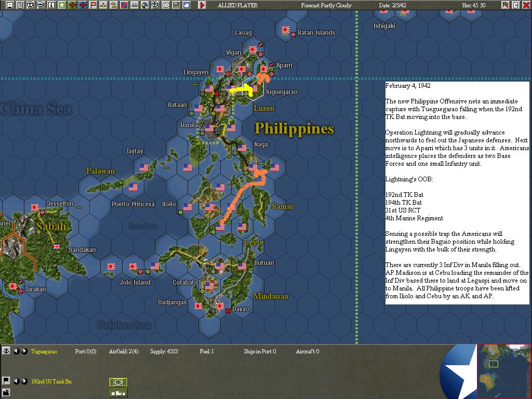Image resolution: width=532 pixels, height=399 pixels.
Task: Click the Tuguegarao base name in bottom panel
Action: [44, 351]
